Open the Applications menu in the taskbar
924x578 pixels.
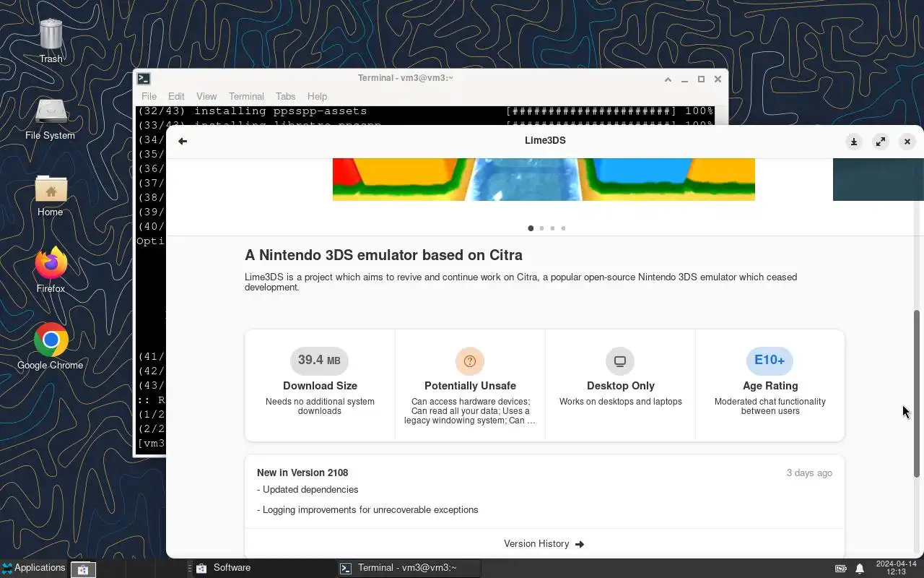pos(33,568)
